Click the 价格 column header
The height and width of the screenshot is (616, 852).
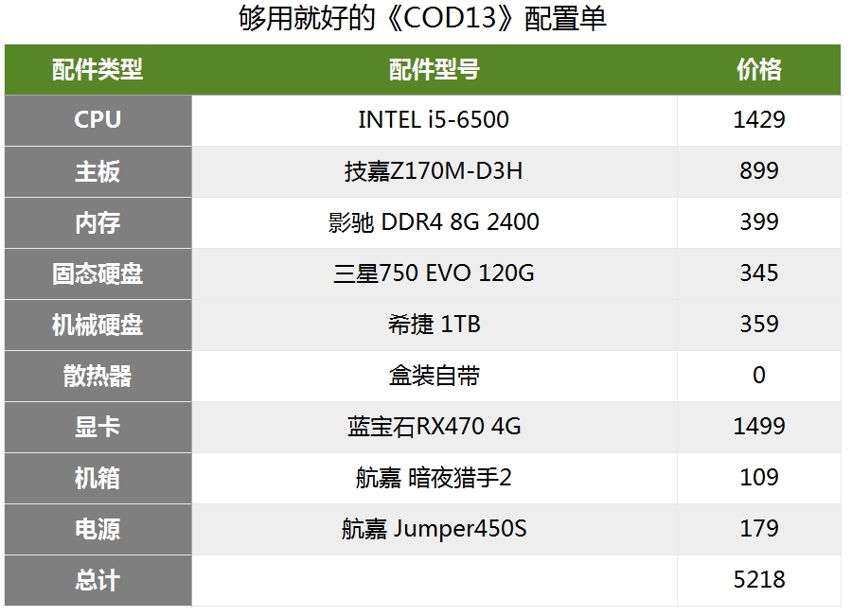758,69
